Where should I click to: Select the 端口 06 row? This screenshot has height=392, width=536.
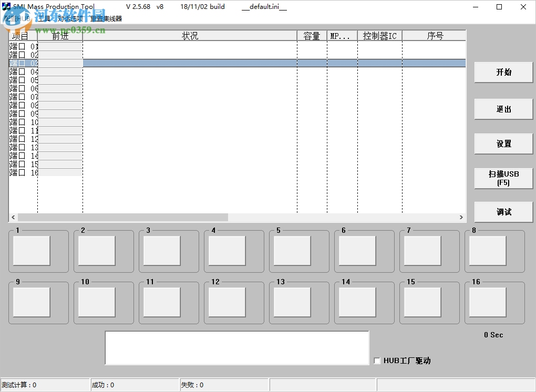pos(237,88)
